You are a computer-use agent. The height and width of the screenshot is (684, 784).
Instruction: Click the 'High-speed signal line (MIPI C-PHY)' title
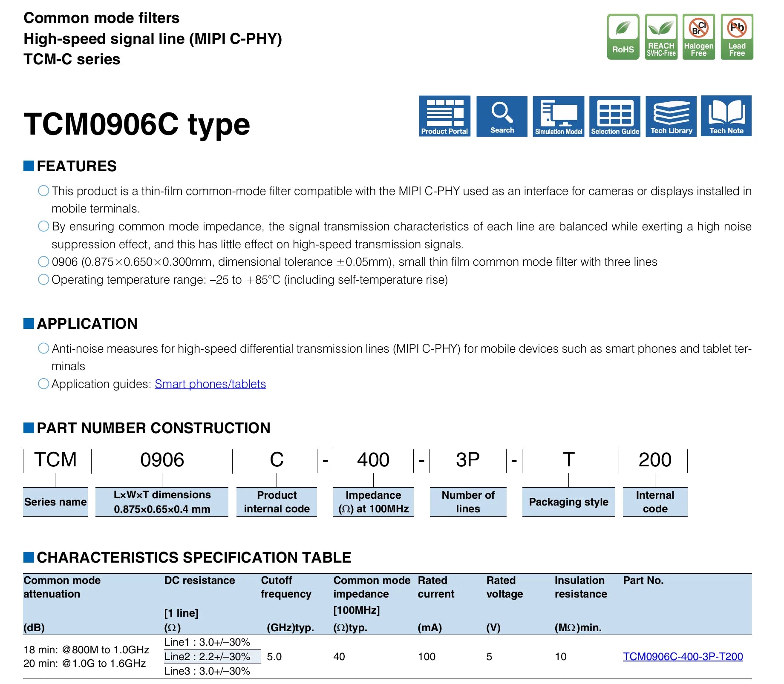(153, 39)
